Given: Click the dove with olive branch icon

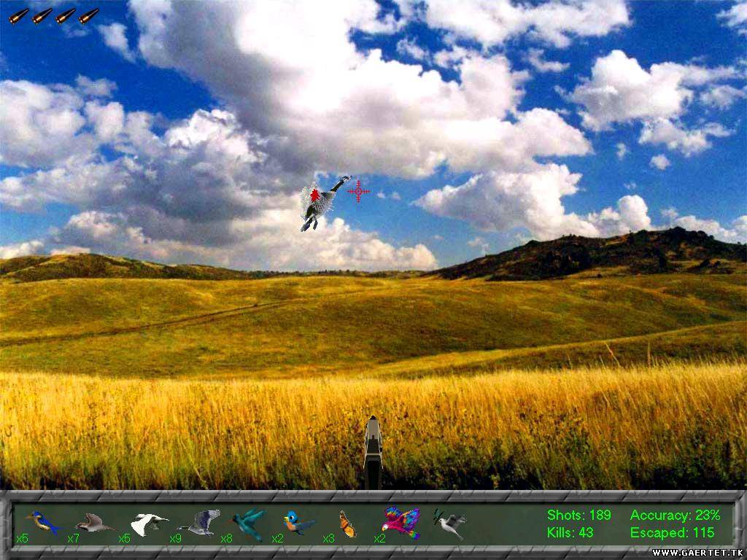Looking at the screenshot, I should point(450,523).
